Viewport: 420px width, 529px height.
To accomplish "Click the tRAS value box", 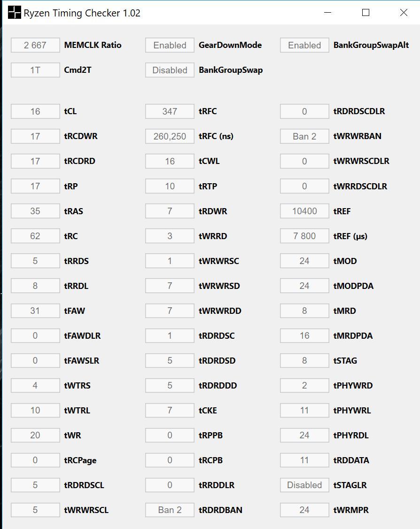I will (x=35, y=211).
